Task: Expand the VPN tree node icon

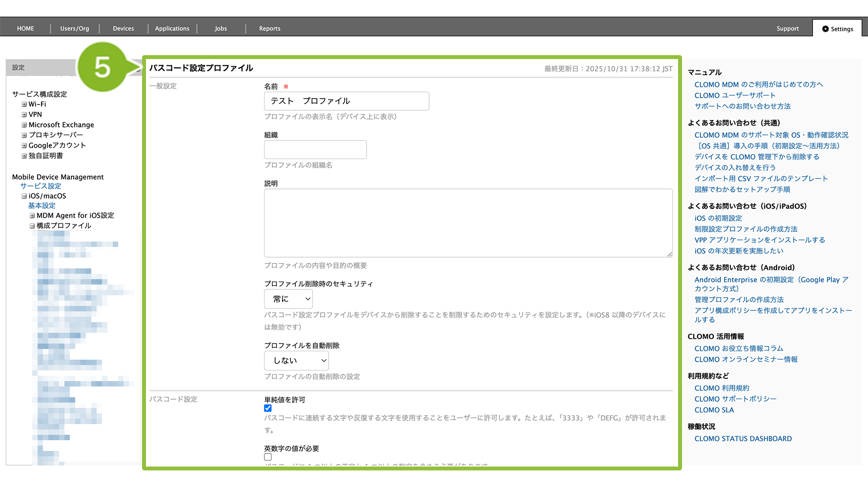Action: click(x=24, y=115)
